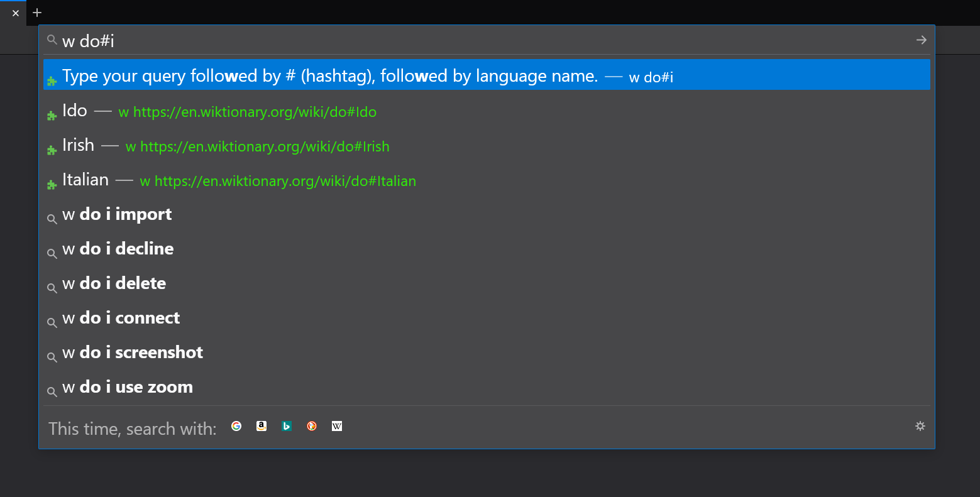Image resolution: width=980 pixels, height=497 pixels.
Task: Select the highlighted hashtag query hint suggestion
Action: 487,75
